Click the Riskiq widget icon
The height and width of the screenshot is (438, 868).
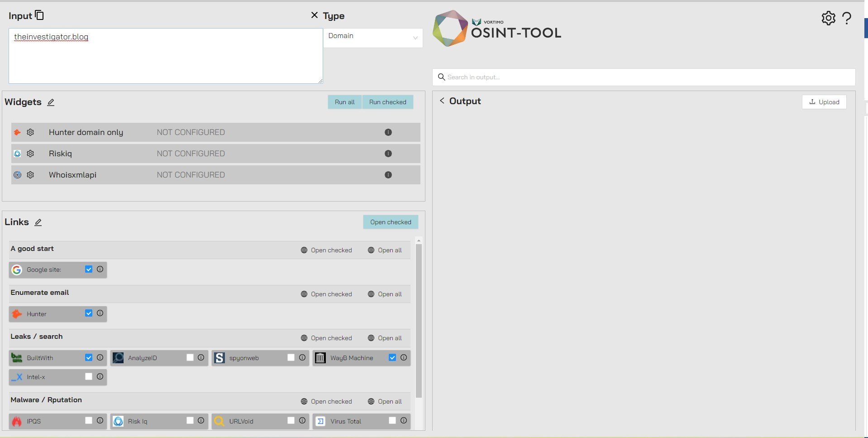pos(17,154)
